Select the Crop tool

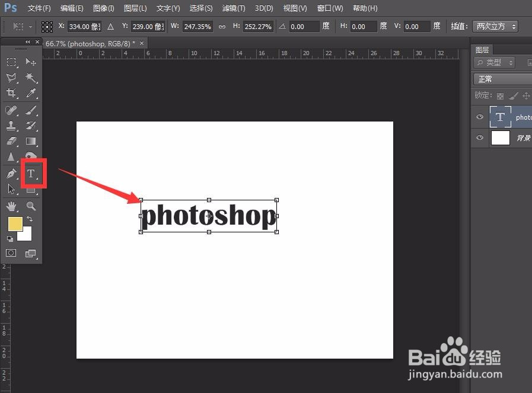tap(11, 93)
